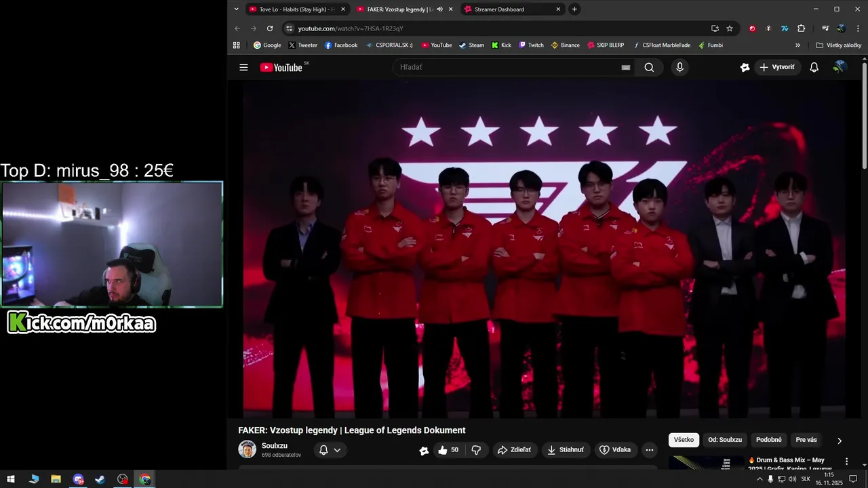The height and width of the screenshot is (488, 868).
Task: Start voice search with the microphone icon
Action: [x=679, y=67]
